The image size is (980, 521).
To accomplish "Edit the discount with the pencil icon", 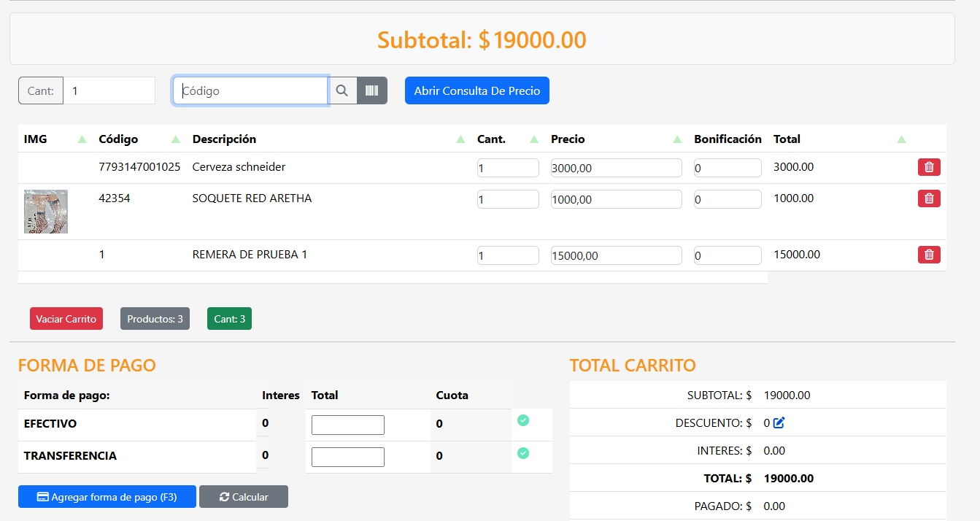I will click(779, 423).
